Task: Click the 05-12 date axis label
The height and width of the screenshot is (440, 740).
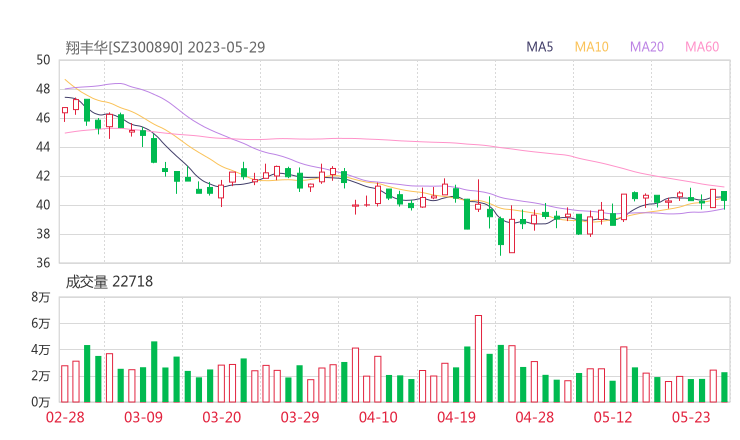Action: click(613, 417)
